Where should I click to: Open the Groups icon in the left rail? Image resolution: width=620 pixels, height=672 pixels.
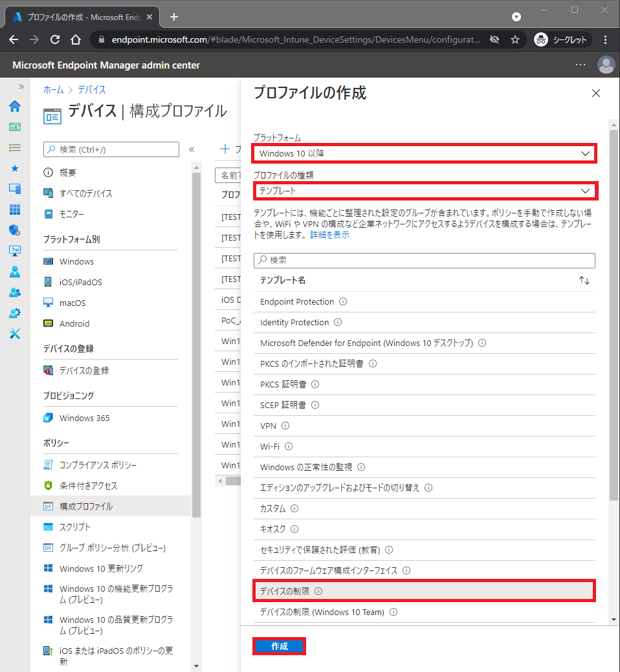click(15, 292)
